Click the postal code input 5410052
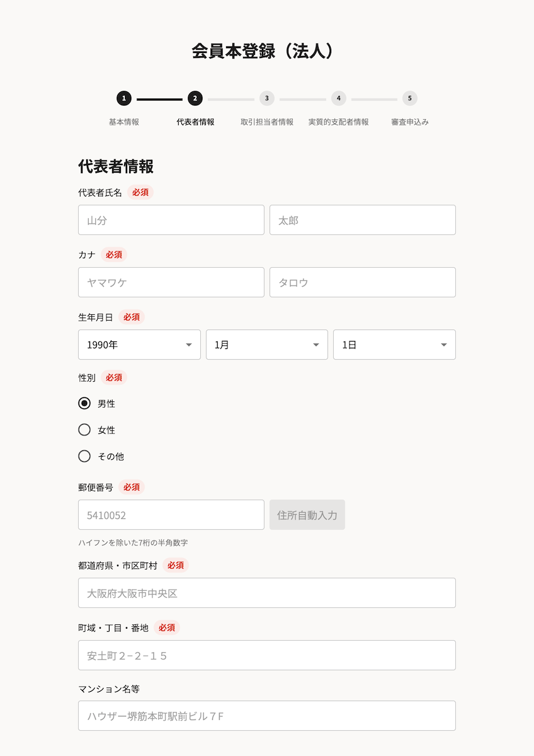Image resolution: width=534 pixels, height=756 pixels. click(x=171, y=515)
